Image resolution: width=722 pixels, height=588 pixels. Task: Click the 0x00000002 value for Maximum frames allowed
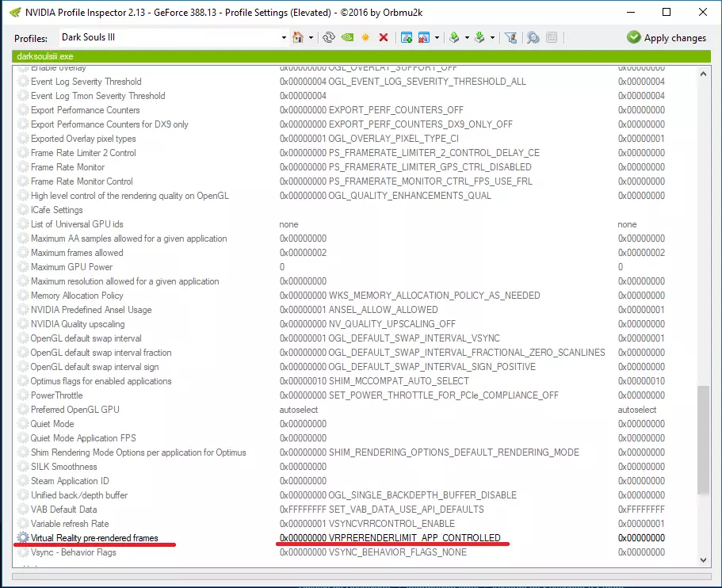coord(303,253)
